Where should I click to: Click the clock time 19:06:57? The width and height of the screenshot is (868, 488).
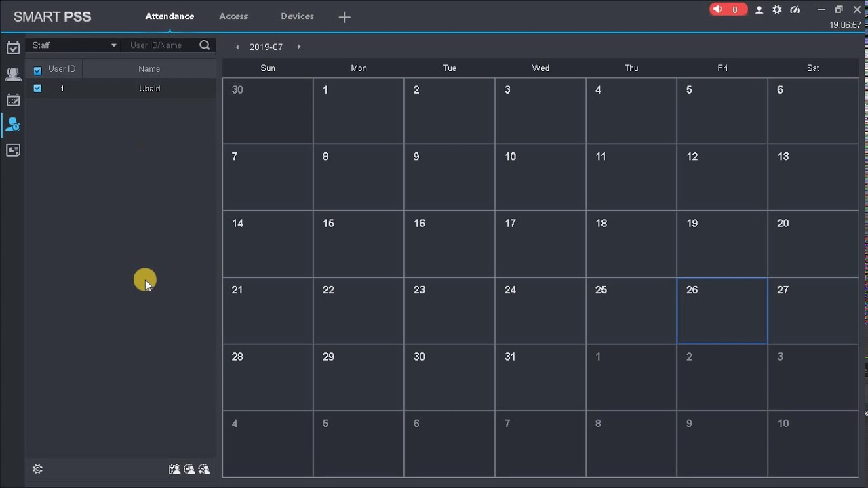pyautogui.click(x=845, y=25)
